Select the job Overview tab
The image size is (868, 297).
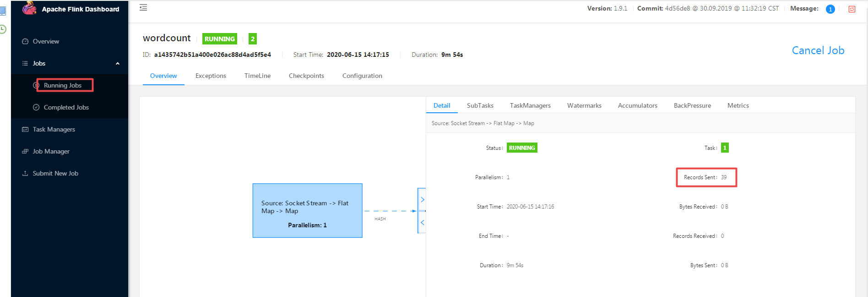tap(163, 76)
